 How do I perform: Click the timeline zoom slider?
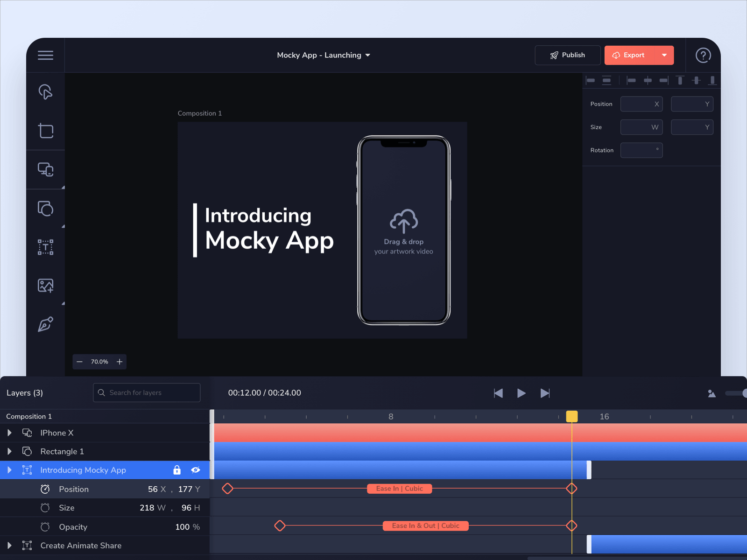click(x=736, y=393)
